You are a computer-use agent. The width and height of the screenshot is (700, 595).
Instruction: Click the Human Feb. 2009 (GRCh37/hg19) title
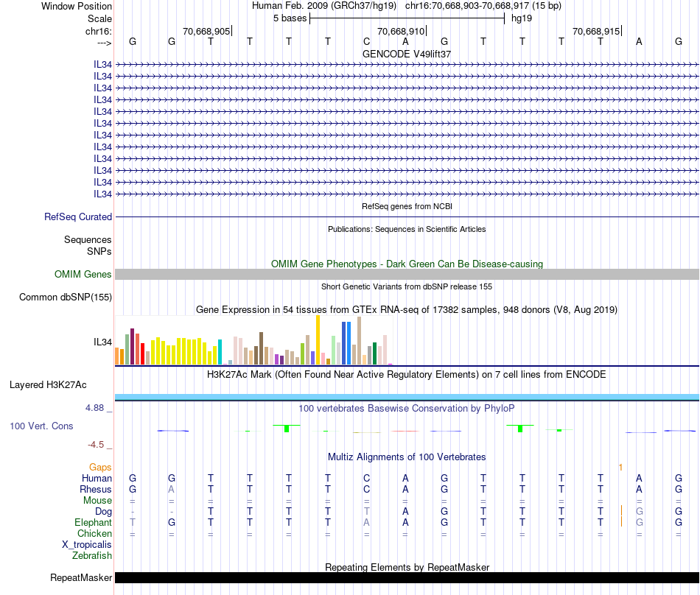click(x=324, y=6)
